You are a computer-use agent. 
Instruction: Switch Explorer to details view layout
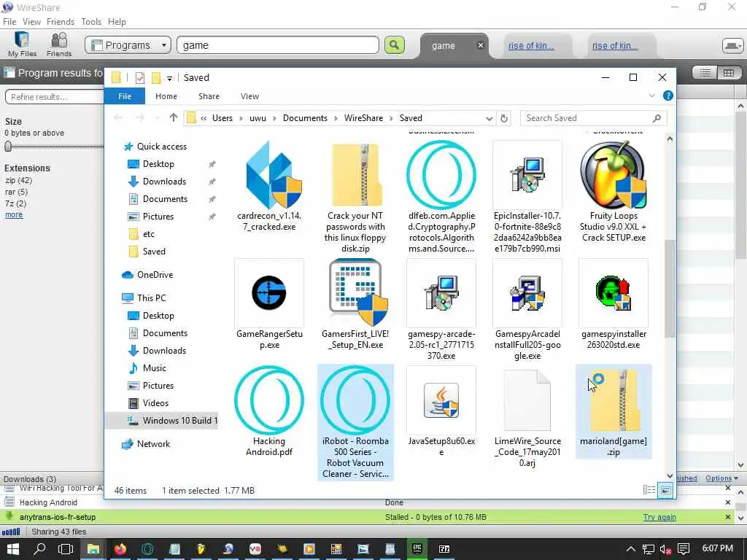pyautogui.click(x=649, y=490)
